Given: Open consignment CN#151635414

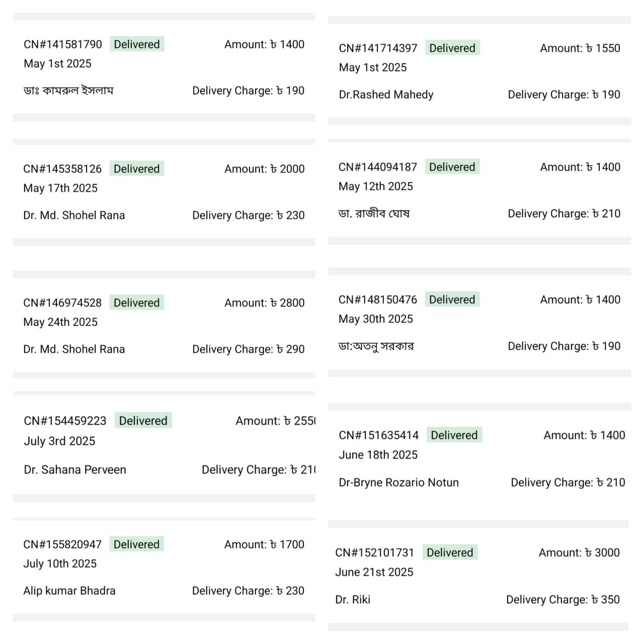Looking at the screenshot, I should [x=379, y=435].
